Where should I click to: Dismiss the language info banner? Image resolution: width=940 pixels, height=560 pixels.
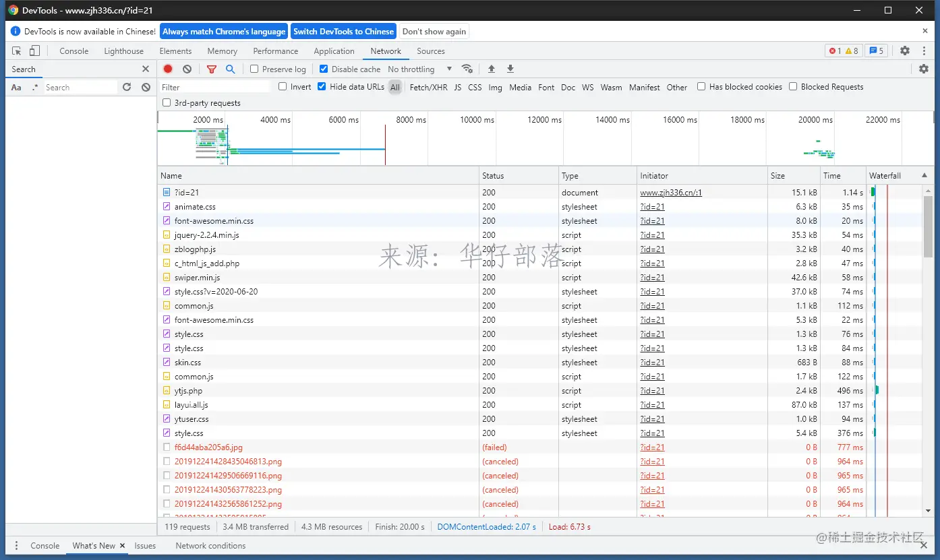[925, 31]
